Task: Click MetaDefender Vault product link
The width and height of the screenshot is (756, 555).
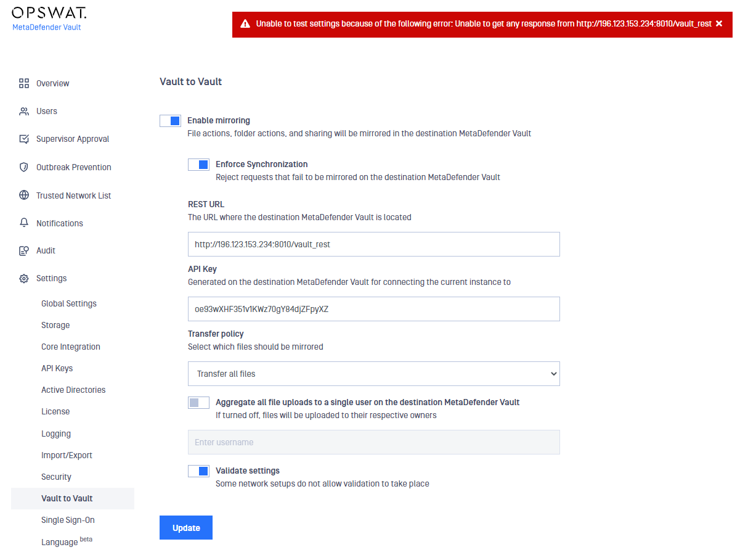Action: tap(47, 27)
